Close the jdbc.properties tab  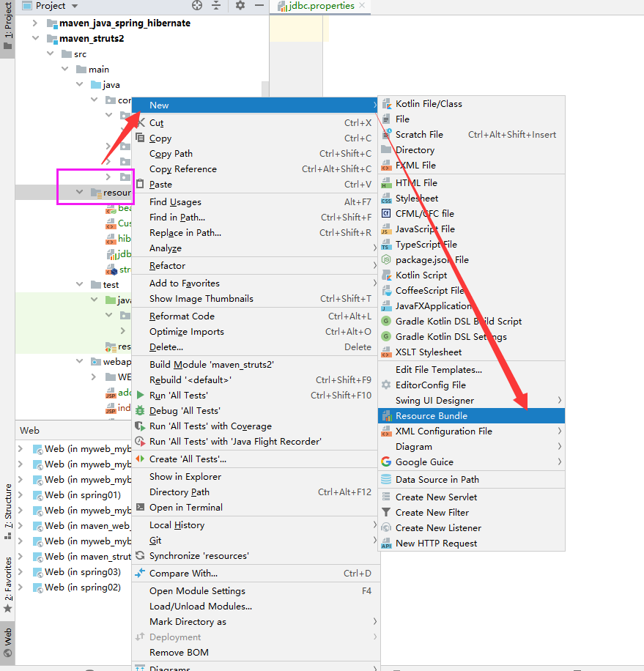click(x=362, y=6)
